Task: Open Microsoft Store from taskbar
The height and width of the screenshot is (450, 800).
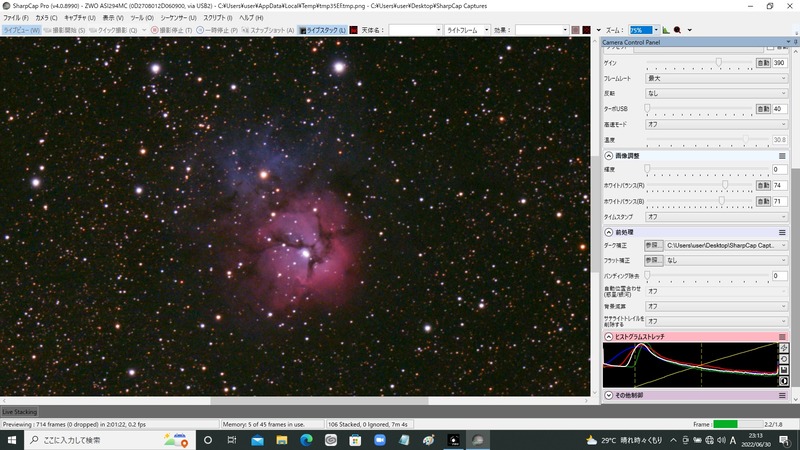Action: [355, 440]
